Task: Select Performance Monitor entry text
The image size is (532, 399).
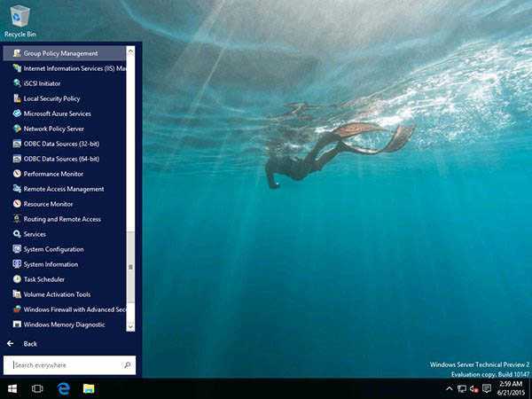Action: click(53, 174)
